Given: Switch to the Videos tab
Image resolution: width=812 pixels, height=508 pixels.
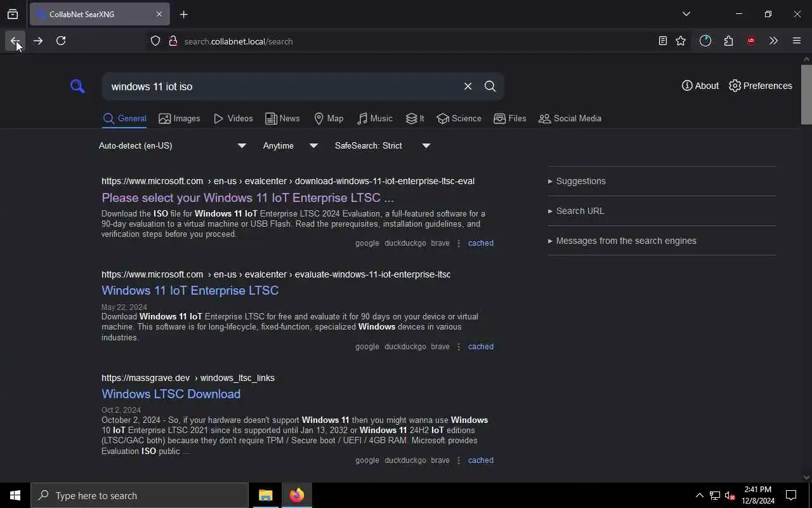Looking at the screenshot, I should [233, 119].
